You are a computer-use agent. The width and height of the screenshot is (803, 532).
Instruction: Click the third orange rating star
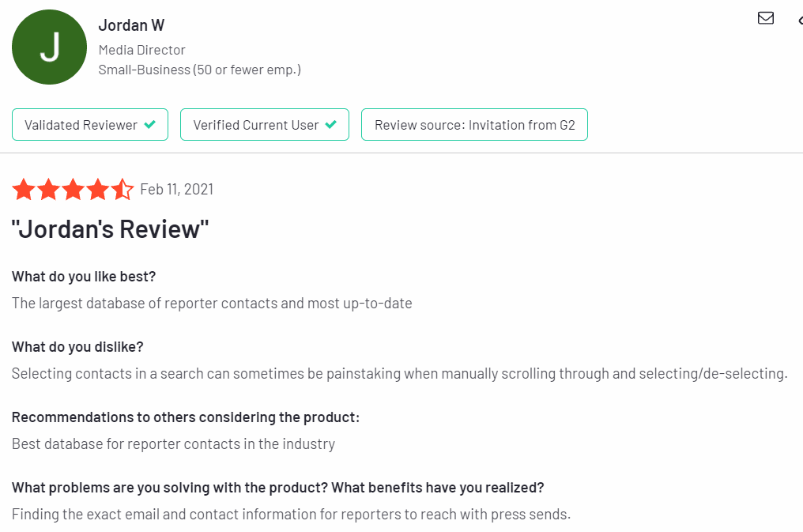pos(74,190)
